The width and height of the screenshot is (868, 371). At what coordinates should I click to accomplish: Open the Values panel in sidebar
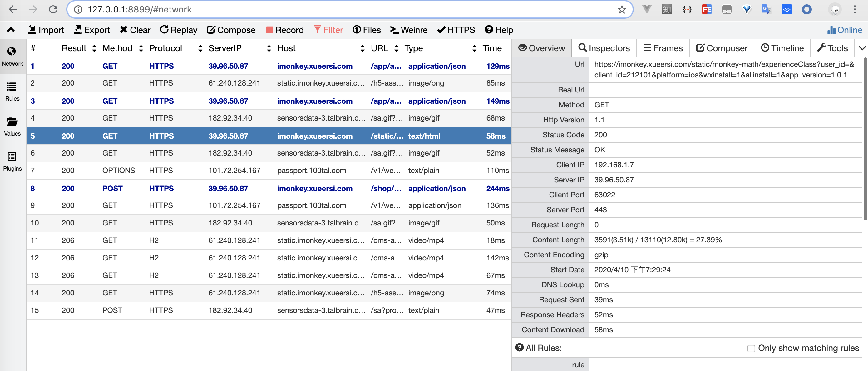coord(12,127)
